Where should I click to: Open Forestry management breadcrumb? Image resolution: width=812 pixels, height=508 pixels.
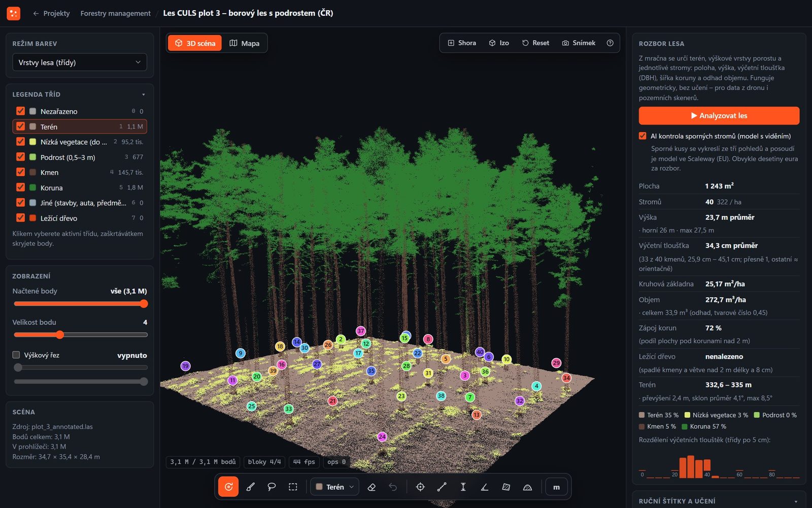point(115,13)
